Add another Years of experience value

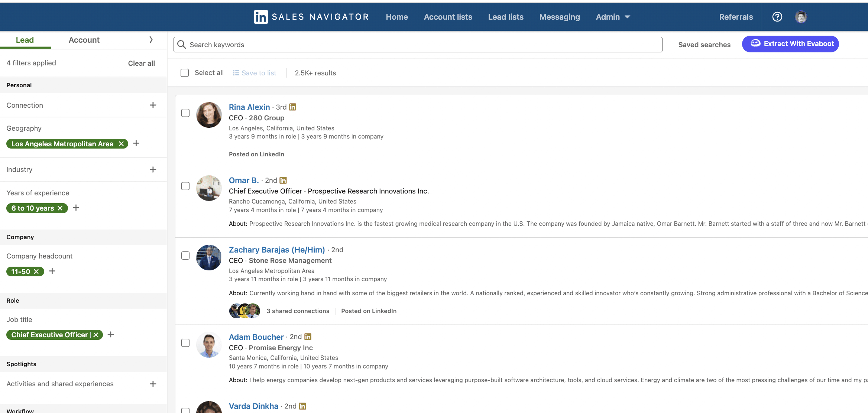click(76, 208)
